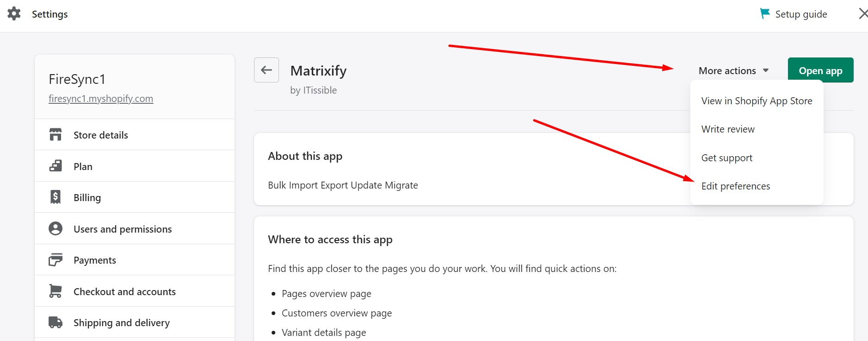Screen dimensions: 868x341
Task: Click the Payments card icon
Action: click(56, 260)
